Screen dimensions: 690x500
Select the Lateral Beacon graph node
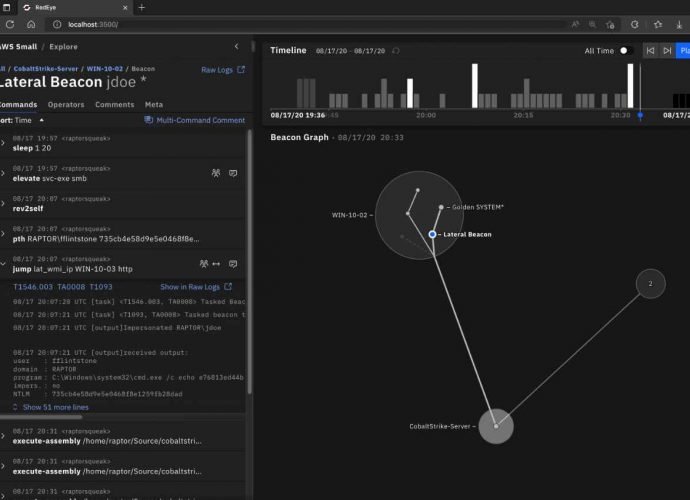[x=432, y=234]
